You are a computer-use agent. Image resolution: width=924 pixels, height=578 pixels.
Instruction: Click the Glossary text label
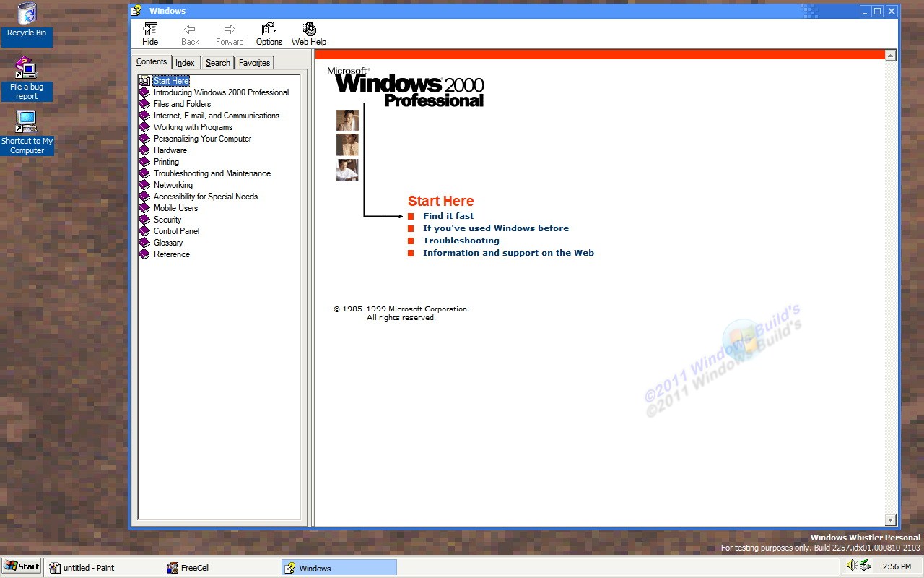click(168, 243)
